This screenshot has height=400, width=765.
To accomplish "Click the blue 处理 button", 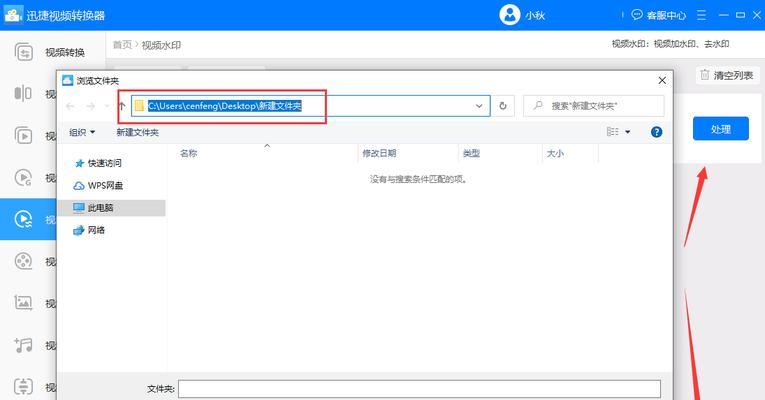I will [721, 129].
